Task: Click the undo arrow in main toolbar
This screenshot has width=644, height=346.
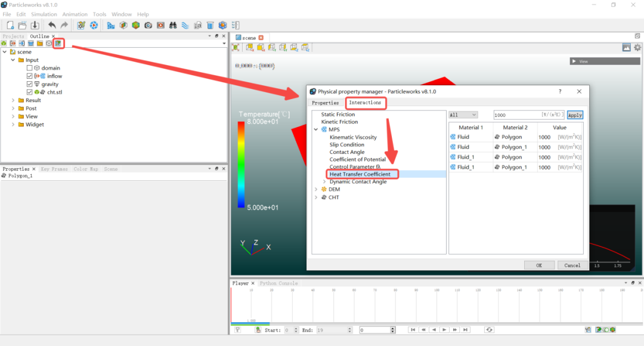Action: (x=52, y=25)
